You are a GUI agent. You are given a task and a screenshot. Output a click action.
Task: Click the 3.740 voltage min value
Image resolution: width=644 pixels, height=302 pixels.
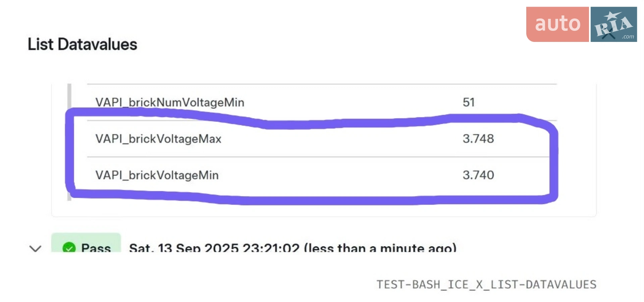coord(478,175)
